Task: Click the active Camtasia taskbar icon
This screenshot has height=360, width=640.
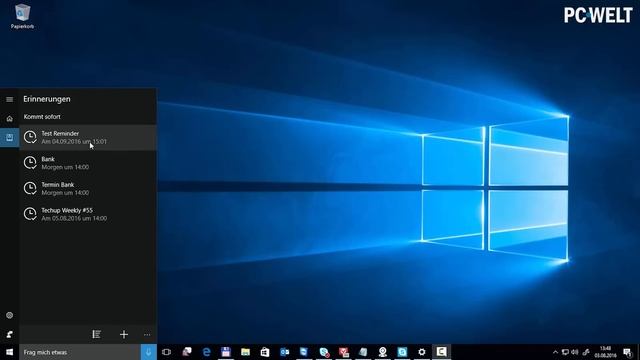Action: (x=441, y=352)
